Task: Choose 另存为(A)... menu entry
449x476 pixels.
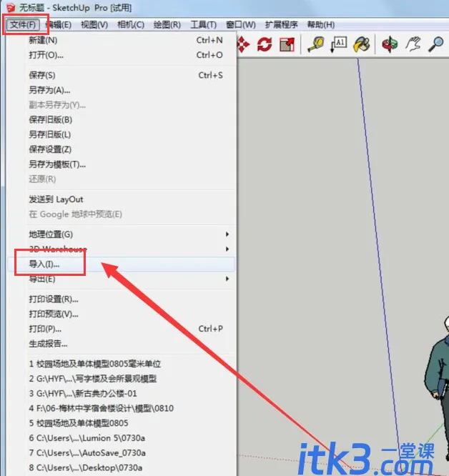Action: [121, 90]
